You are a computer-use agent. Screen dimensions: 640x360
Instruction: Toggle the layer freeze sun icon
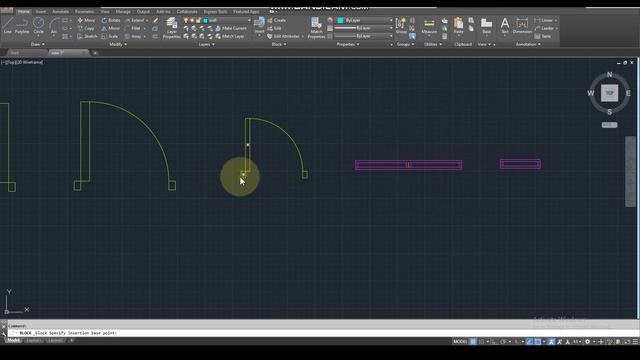coord(192,20)
